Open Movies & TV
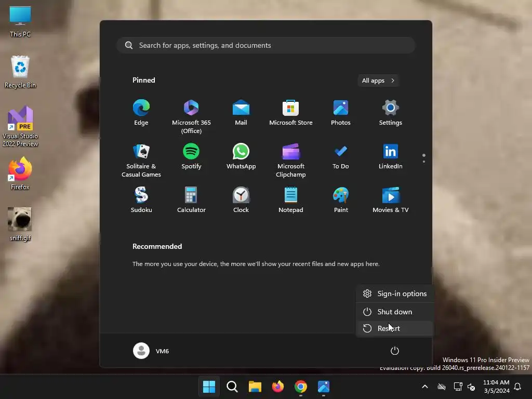Image resolution: width=532 pixels, height=399 pixels. [391, 200]
